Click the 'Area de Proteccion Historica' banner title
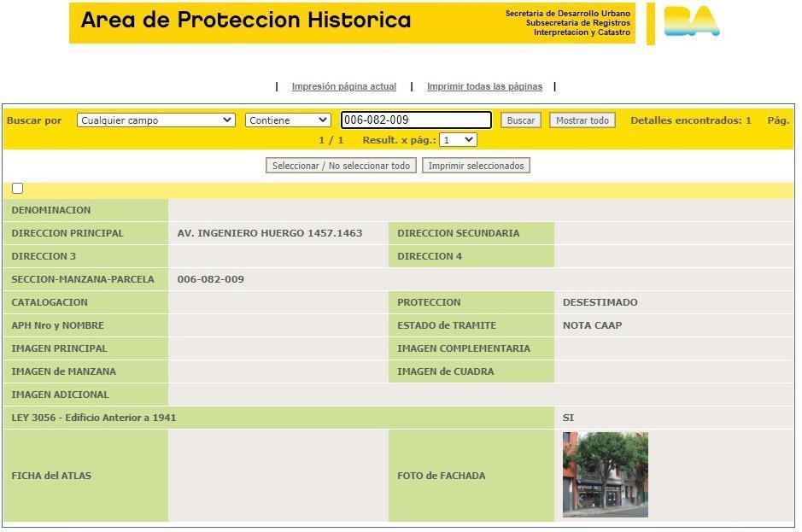Image resolution: width=802 pixels, height=532 pixels. 245,20
